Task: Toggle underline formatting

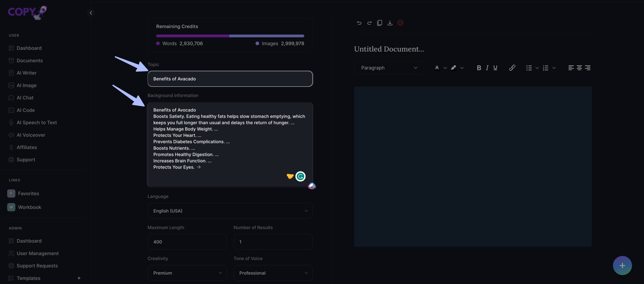Action: [x=495, y=68]
